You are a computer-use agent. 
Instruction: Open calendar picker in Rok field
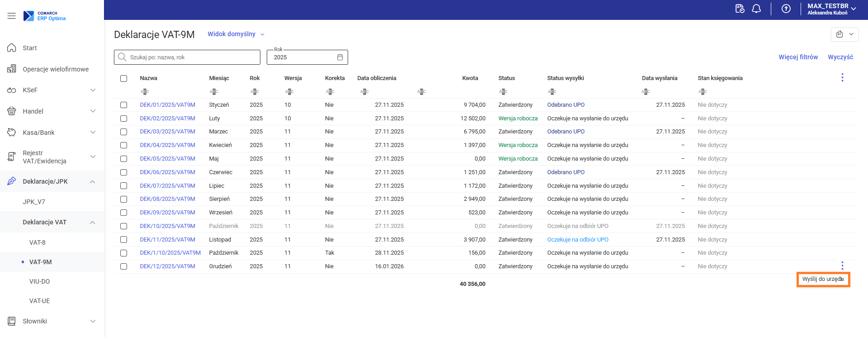click(x=340, y=57)
